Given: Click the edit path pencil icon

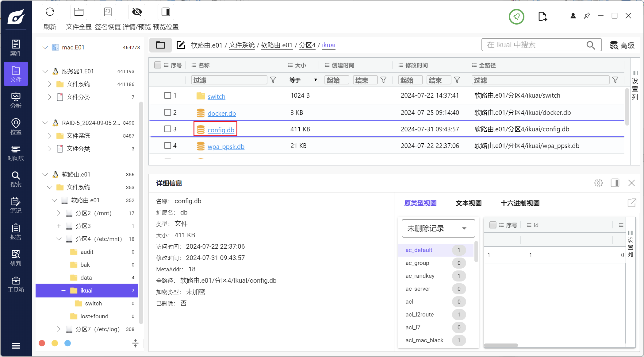Looking at the screenshot, I should pos(181,45).
